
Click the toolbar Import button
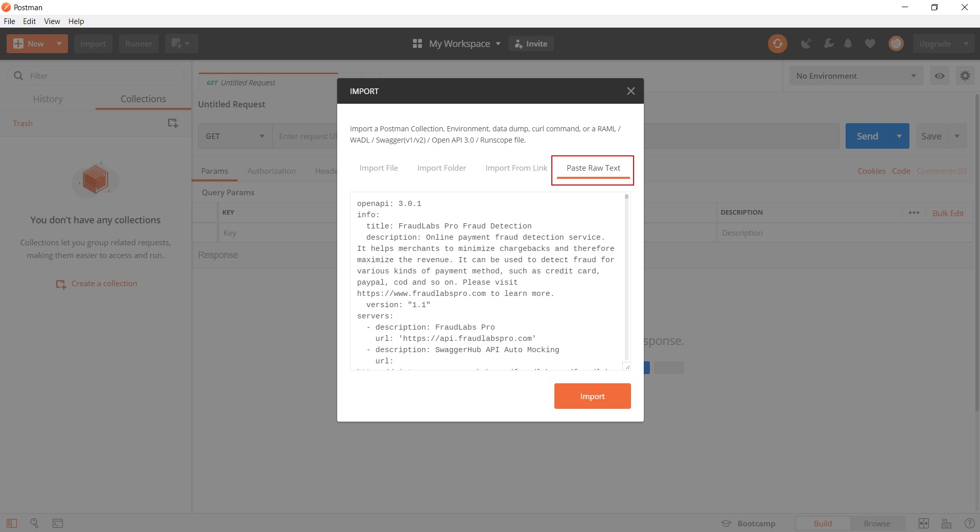[93, 43]
